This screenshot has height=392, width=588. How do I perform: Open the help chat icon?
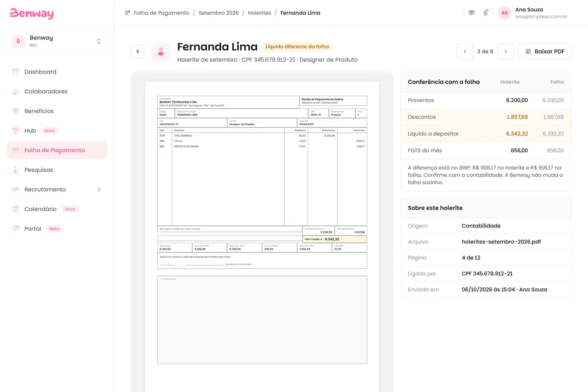pos(472,13)
